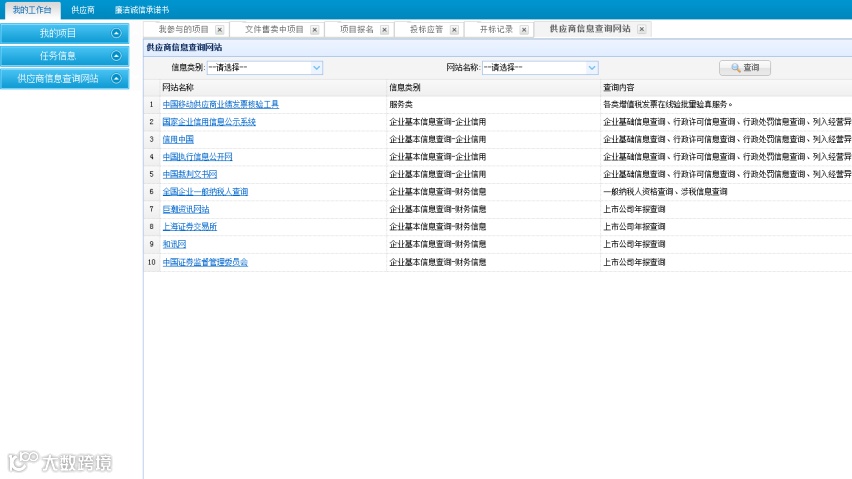852x479 pixels.
Task: Select 上市公司年报查询 in 巨潮资讯网站 row
Action: 726,209
